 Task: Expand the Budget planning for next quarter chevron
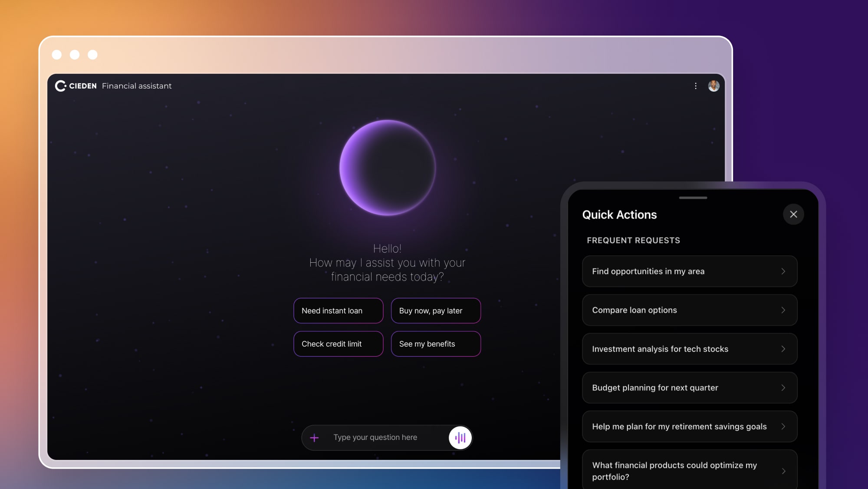(x=783, y=388)
